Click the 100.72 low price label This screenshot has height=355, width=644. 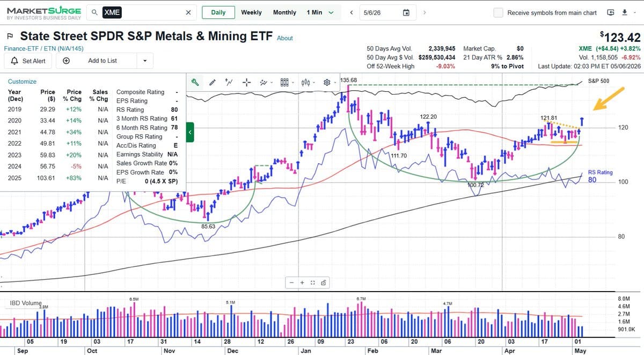pos(475,185)
